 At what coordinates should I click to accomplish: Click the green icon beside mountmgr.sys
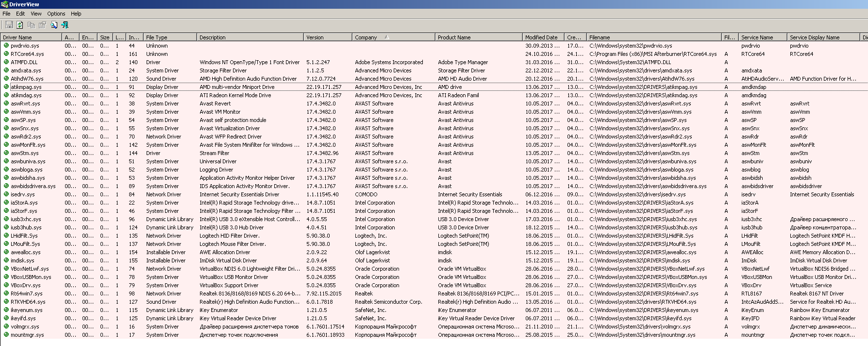point(6,335)
